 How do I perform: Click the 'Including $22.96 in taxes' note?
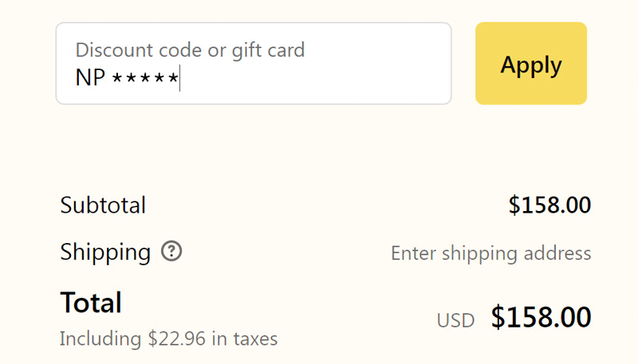(168, 339)
